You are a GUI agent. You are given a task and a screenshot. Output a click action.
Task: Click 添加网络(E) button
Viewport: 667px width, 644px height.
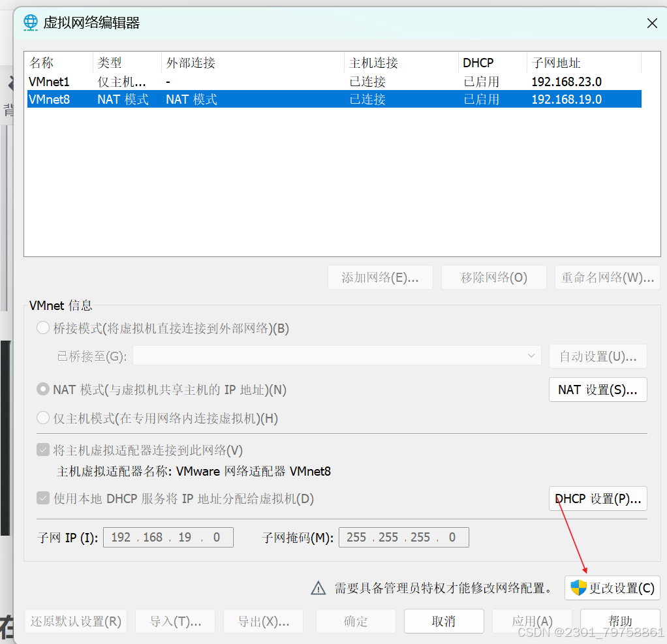380,277
